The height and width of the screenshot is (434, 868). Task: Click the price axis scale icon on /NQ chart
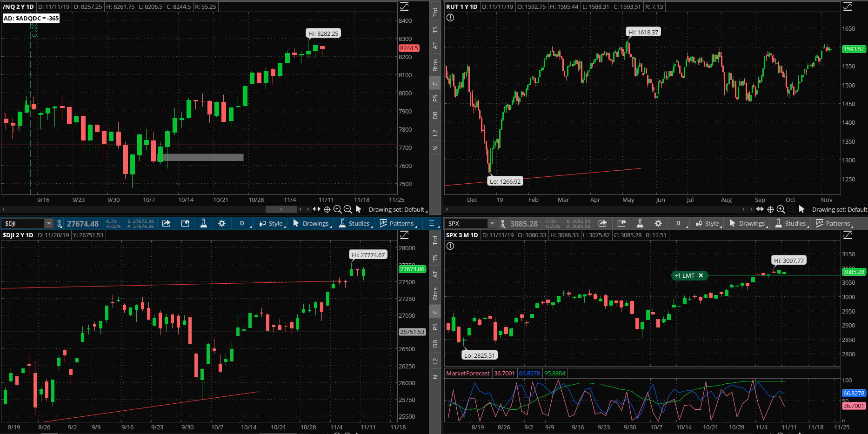(404, 7)
